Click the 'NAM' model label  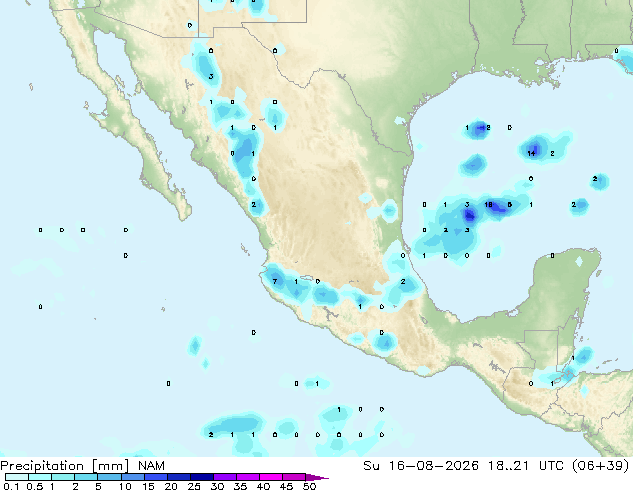pyautogui.click(x=151, y=466)
